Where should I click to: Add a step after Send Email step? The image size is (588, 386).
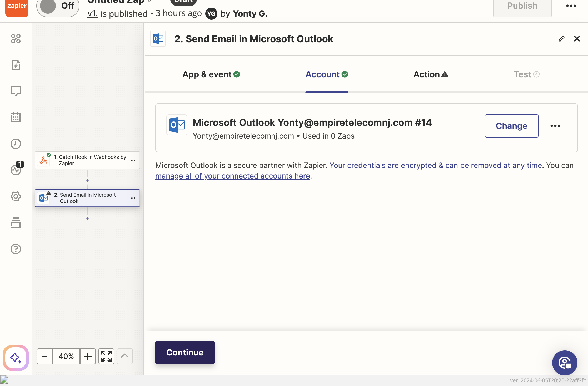(87, 219)
